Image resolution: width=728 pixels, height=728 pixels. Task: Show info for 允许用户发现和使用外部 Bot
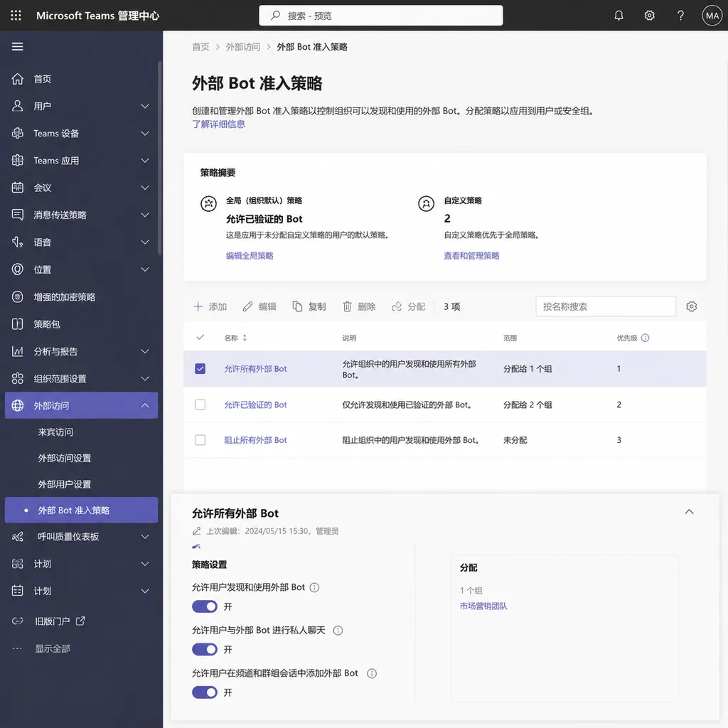[314, 587]
